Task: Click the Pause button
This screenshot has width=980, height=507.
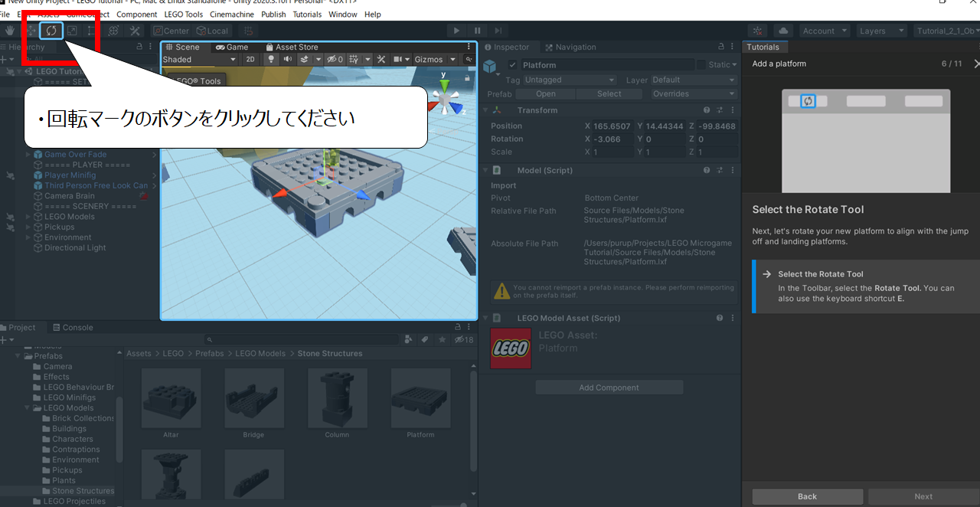Action: pos(477,31)
